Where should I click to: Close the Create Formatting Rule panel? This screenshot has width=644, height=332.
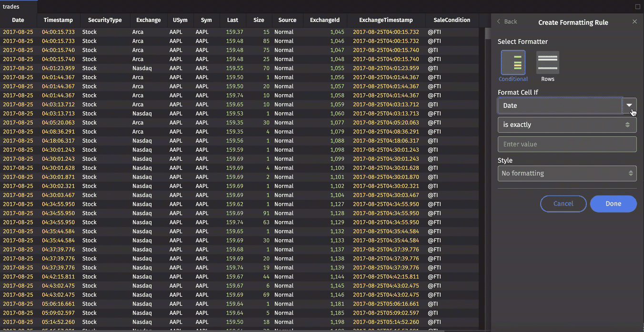coord(634,22)
